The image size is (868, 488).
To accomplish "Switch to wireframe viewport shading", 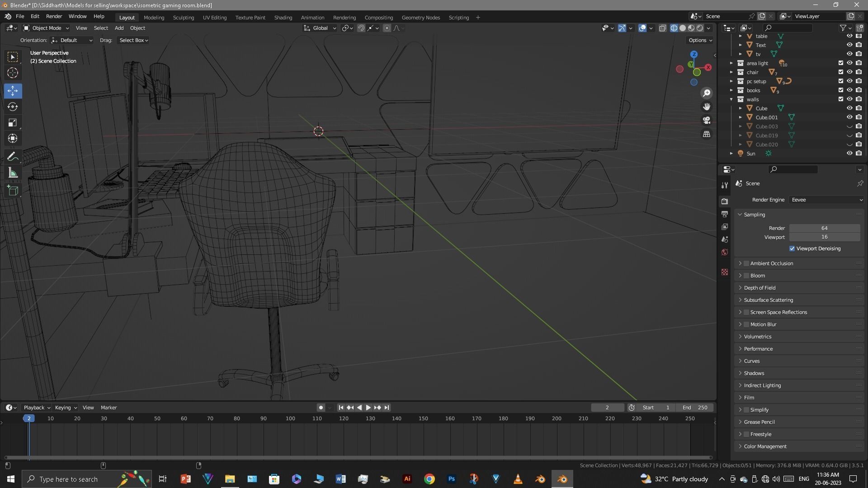I will point(674,28).
